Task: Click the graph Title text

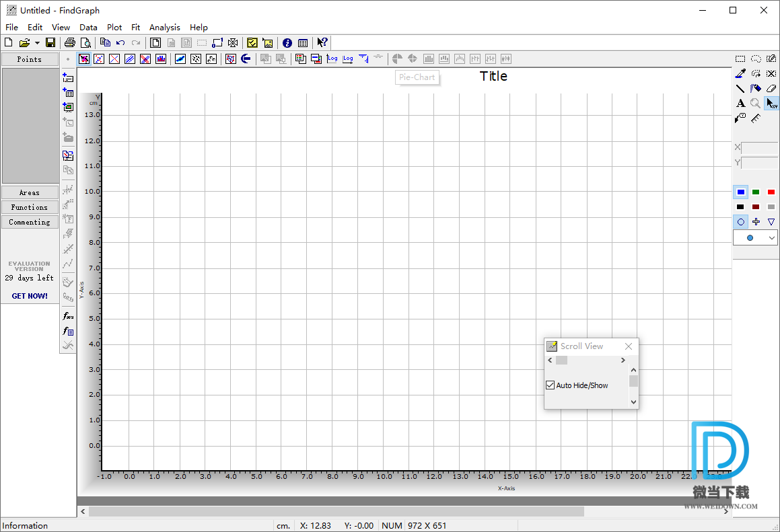Action: point(493,76)
